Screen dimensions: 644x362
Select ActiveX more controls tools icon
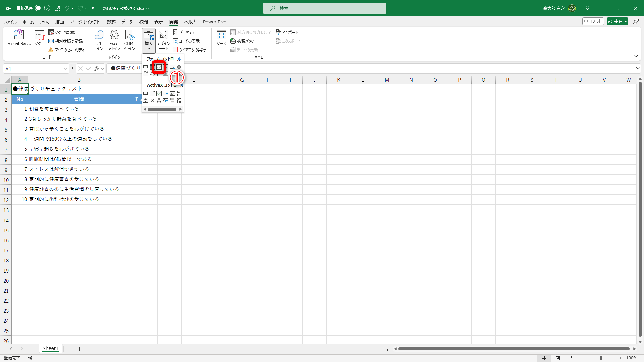(179, 100)
